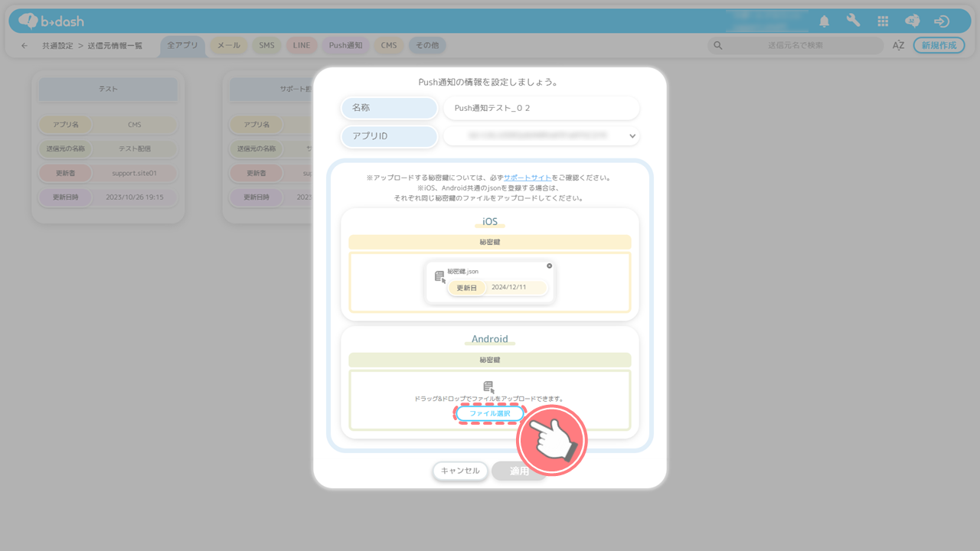Click the back arrow in breadcrumb
Screen dimensions: 980x551
(24, 46)
